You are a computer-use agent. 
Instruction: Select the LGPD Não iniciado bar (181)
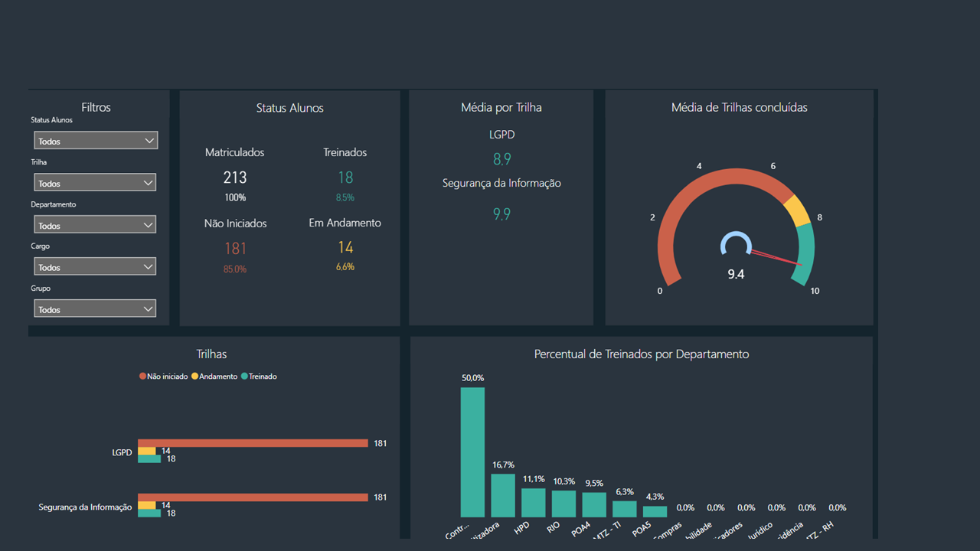253,443
